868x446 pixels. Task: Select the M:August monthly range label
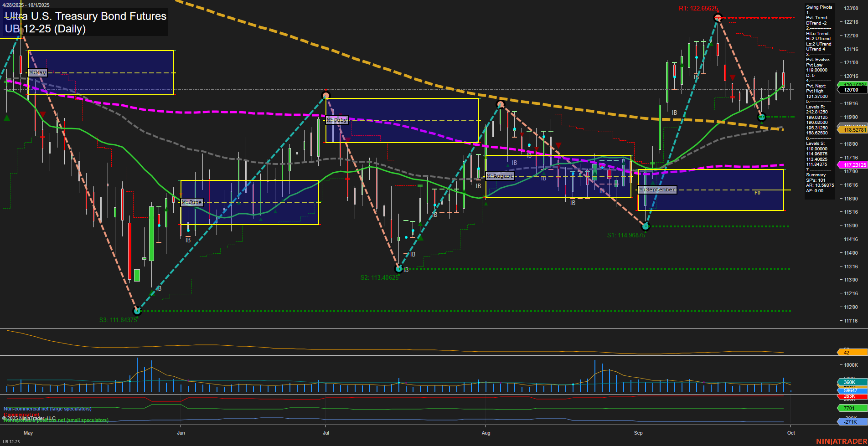point(500,176)
